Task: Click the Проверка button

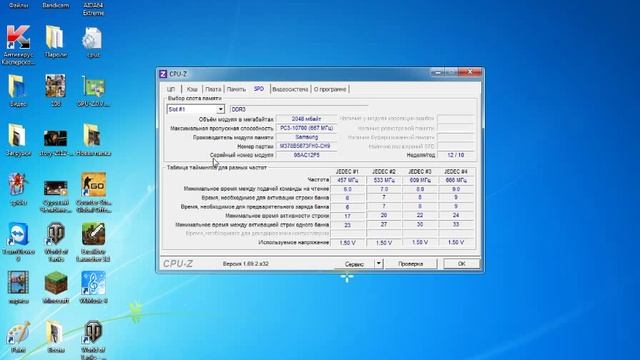Action: pyautogui.click(x=410, y=264)
